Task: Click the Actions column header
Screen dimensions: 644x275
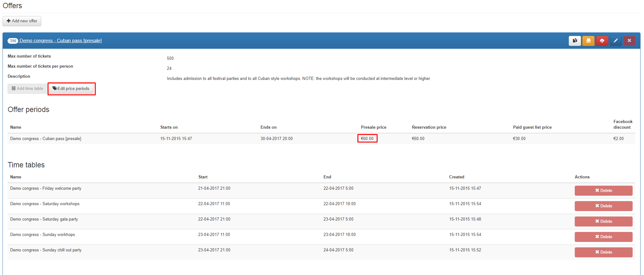Action: coord(582,177)
